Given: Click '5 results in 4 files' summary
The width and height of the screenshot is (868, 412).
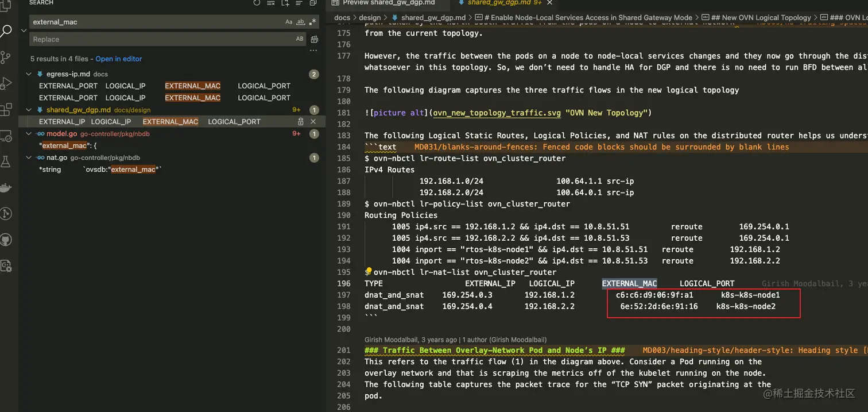Looking at the screenshot, I should tap(61, 59).
